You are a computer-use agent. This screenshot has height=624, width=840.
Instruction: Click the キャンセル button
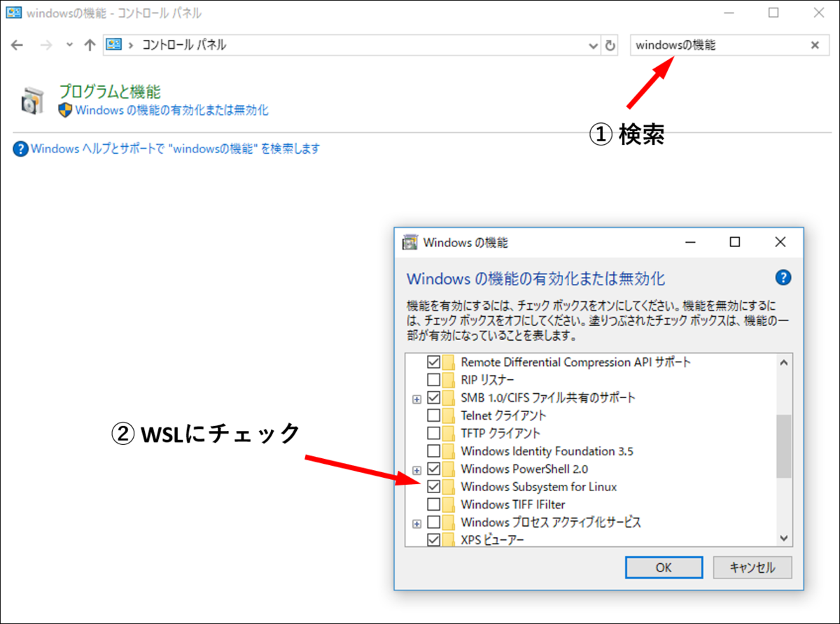[752, 567]
